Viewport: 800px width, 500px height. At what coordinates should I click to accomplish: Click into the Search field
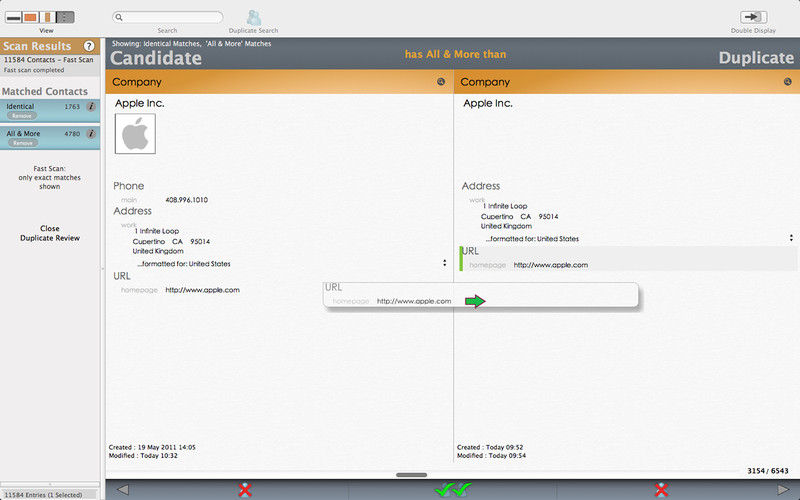coord(167,17)
